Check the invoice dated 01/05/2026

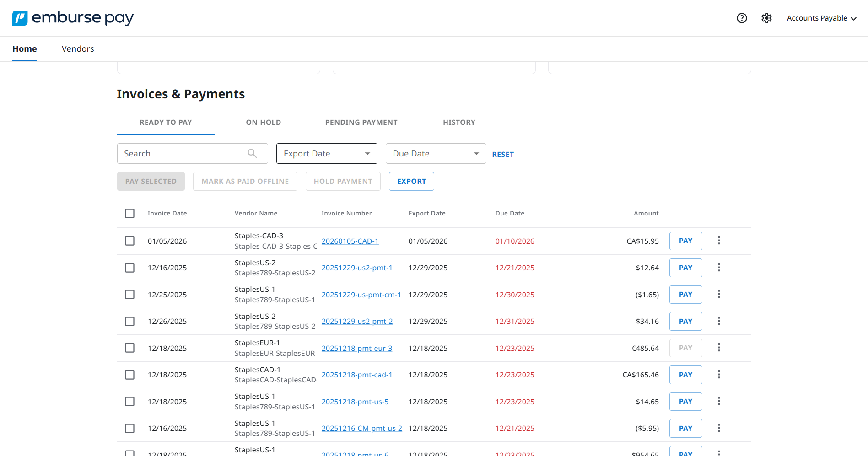click(x=129, y=241)
